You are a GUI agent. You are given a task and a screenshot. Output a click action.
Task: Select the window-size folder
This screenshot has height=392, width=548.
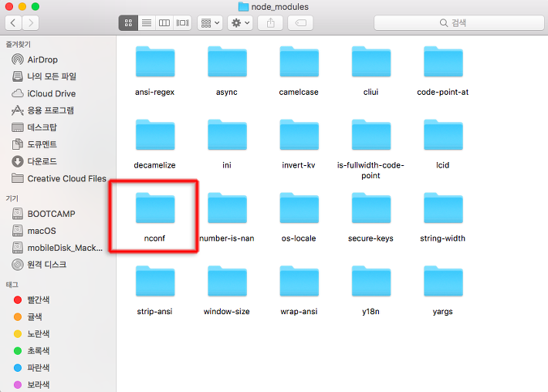tap(227, 290)
